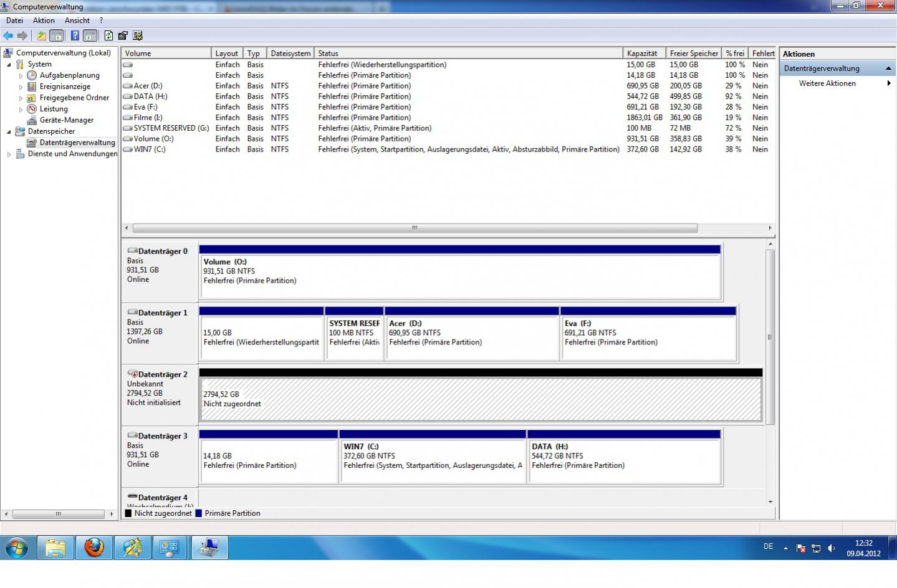Viewport: 897px width, 588px height.
Task: Click the volume speaker tray icon
Action: coord(831,548)
